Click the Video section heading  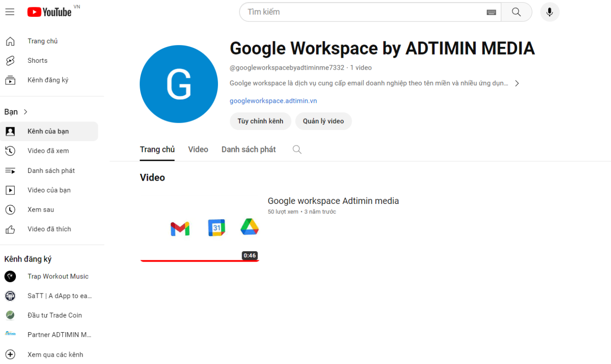point(152,177)
